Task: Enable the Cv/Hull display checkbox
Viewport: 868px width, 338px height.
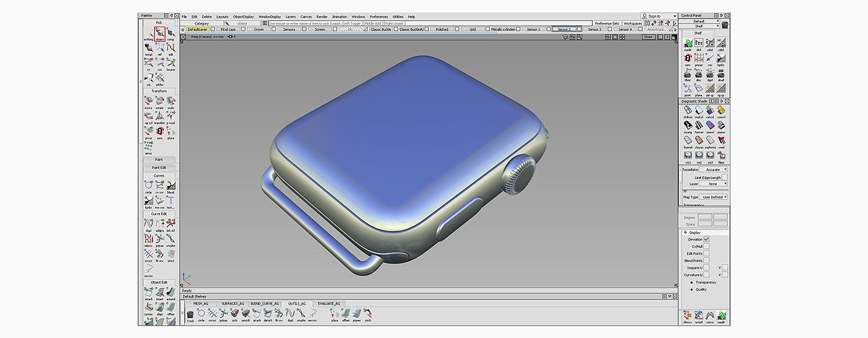Action: [x=706, y=246]
